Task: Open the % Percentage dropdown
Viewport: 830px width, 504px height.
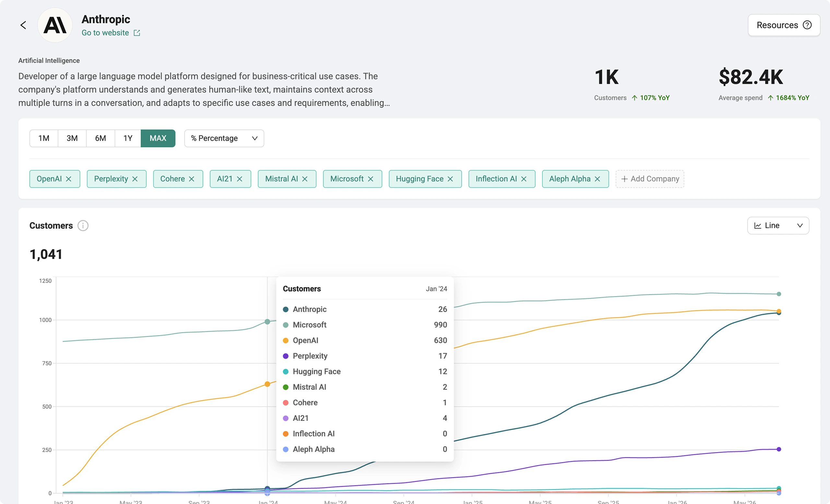Action: 224,138
